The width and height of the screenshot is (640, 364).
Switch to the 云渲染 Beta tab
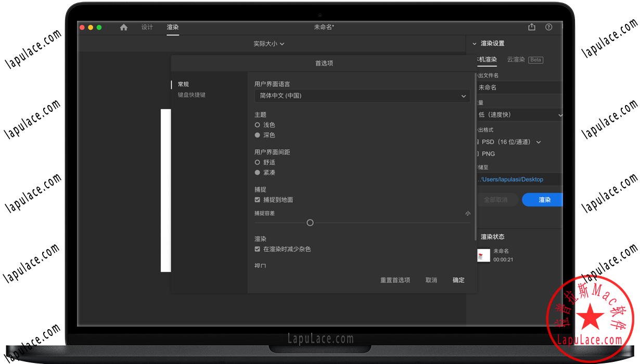[516, 59]
